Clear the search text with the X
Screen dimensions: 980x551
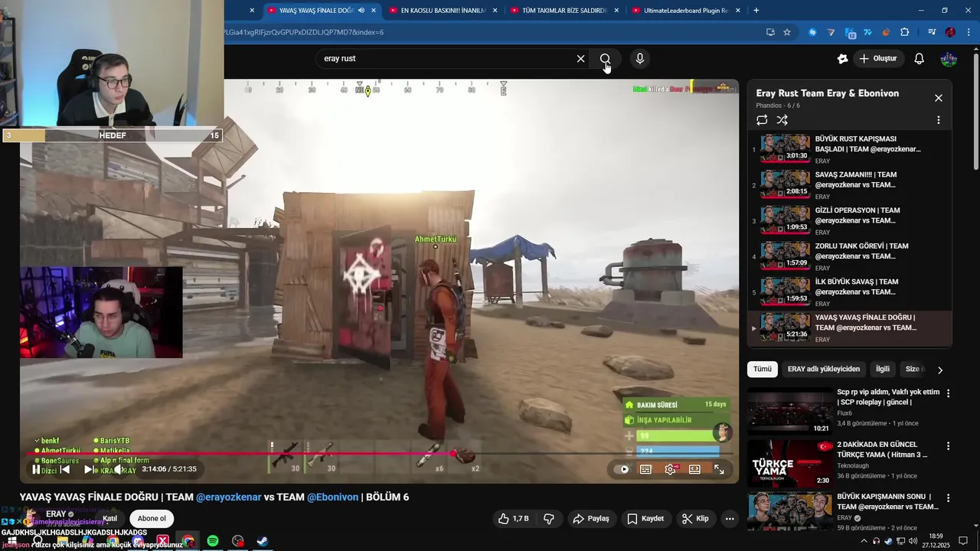(580, 59)
